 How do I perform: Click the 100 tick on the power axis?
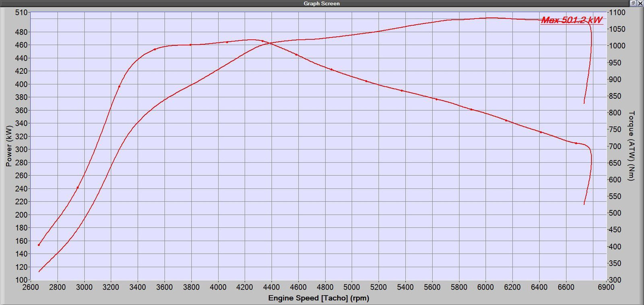point(21,280)
